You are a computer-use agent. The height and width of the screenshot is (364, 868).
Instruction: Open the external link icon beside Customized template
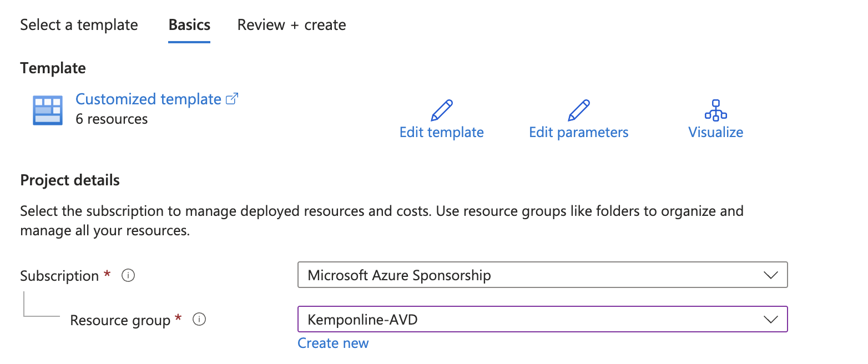[x=233, y=98]
